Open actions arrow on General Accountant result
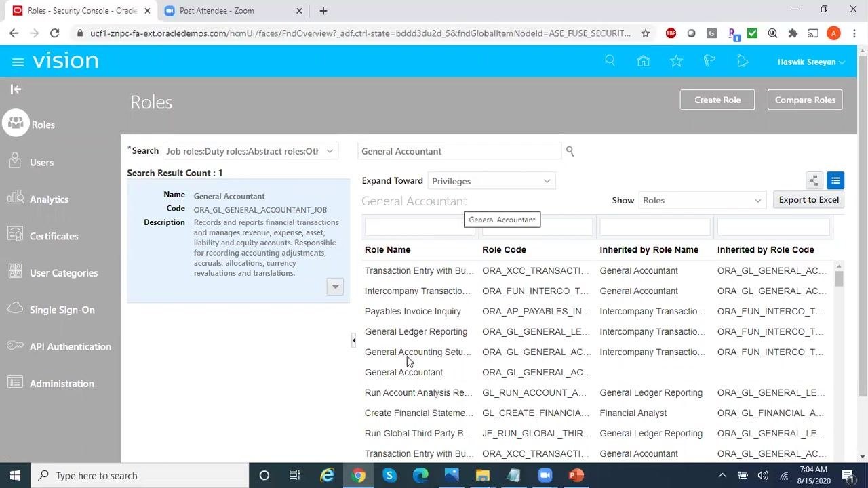This screenshot has height=488, width=868. click(x=335, y=286)
